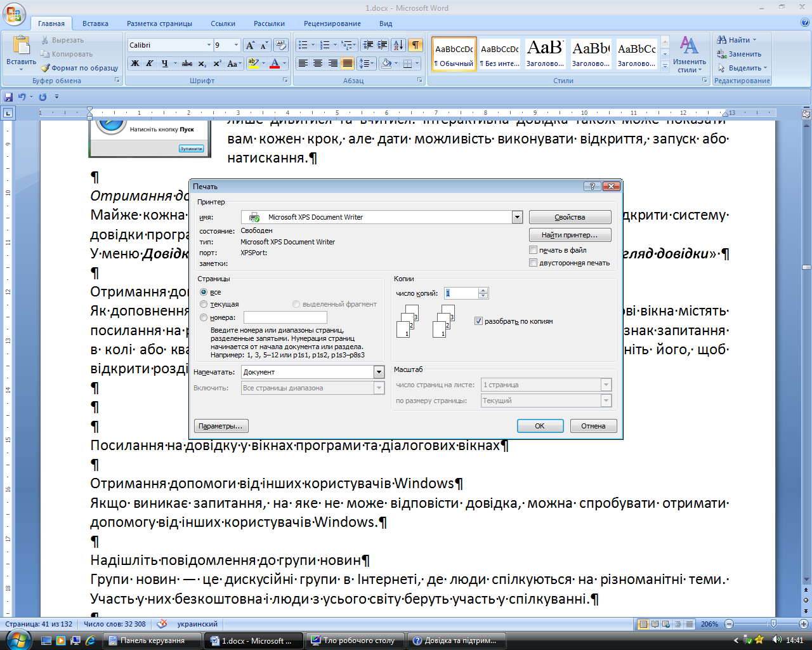The height and width of the screenshot is (650, 812).
Task: Align text left in Абзац group
Action: click(x=303, y=63)
